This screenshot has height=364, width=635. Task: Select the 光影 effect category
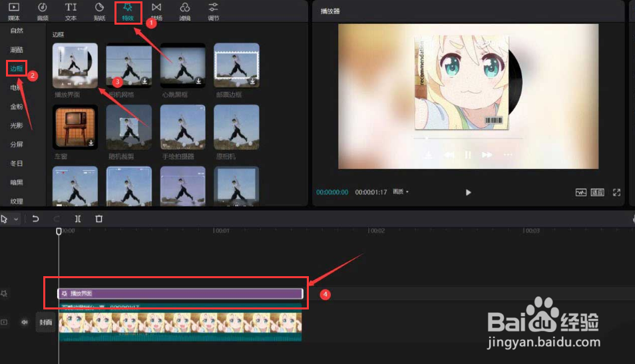coord(17,126)
